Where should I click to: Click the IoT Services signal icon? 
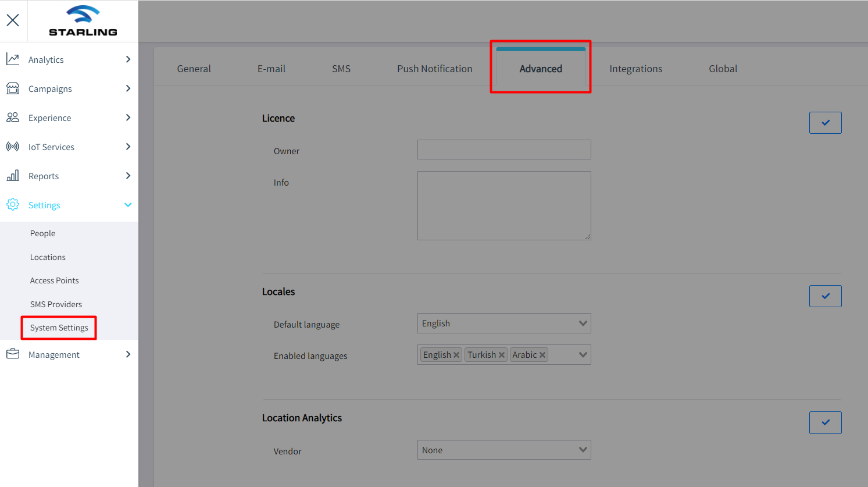(13, 147)
